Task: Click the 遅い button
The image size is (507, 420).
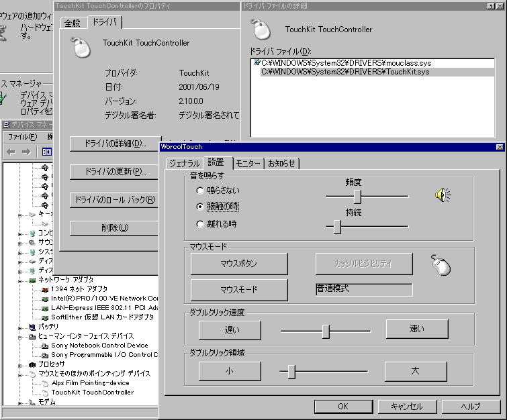Action: (x=230, y=330)
